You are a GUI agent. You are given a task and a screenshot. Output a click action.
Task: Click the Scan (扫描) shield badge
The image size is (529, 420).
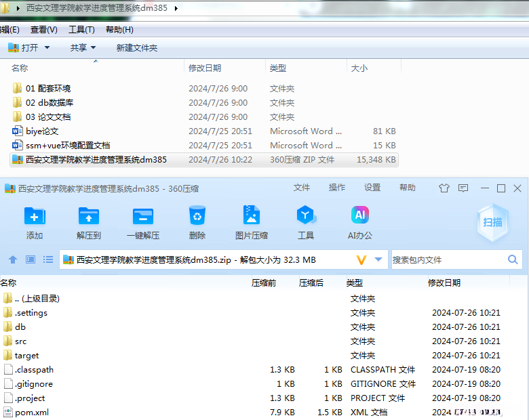point(492,222)
